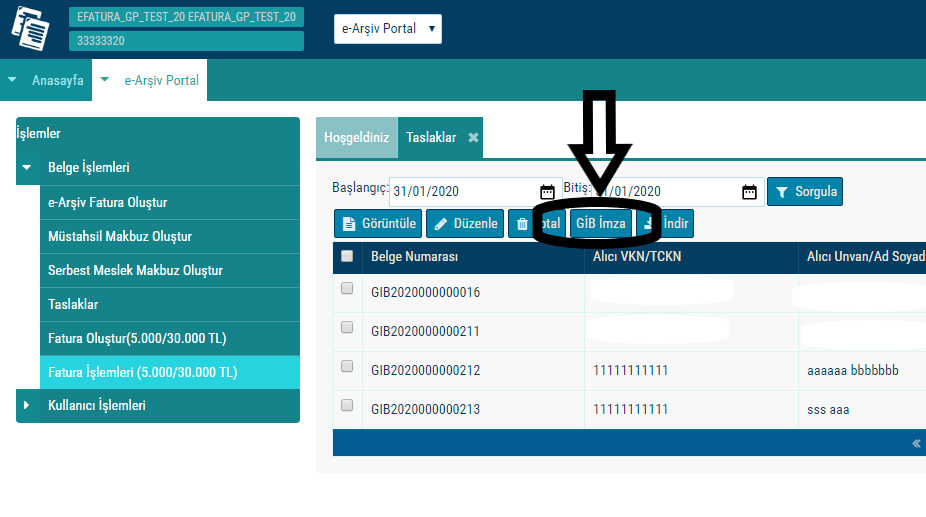Viewport: 926px width, 517px height.
Task: Click the İndir download button
Action: point(667,224)
